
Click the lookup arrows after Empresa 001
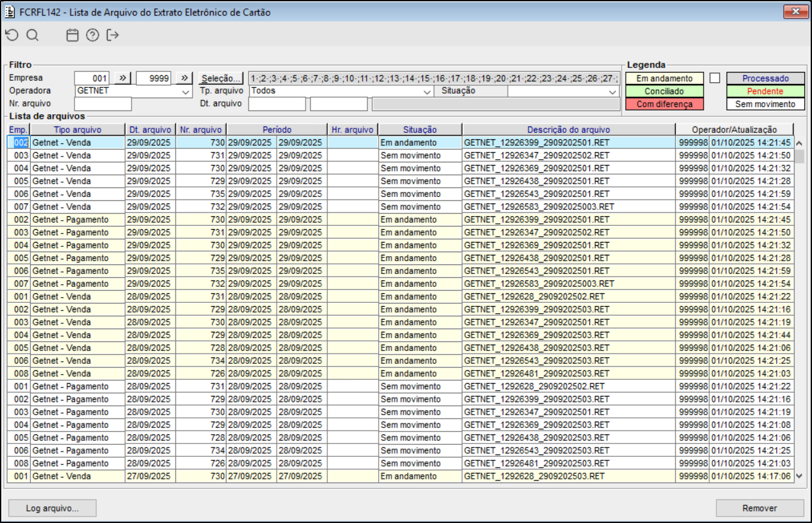click(122, 78)
